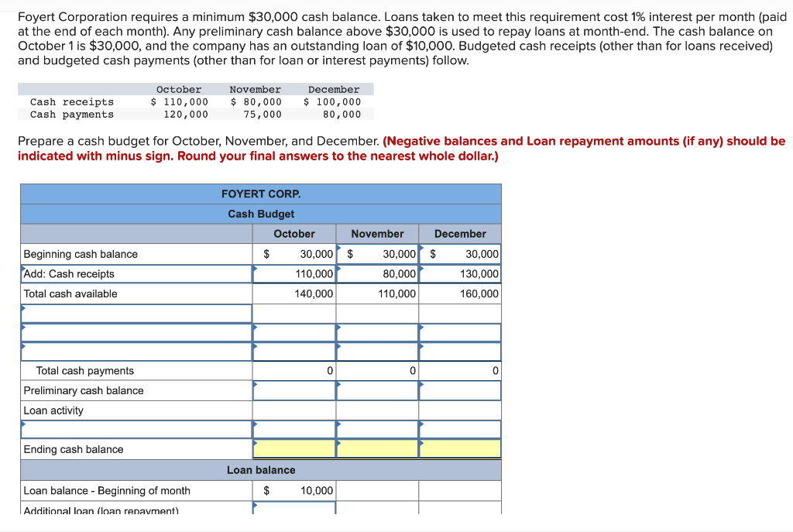Click December cash receipts $ 100,000 in data table

(332, 101)
